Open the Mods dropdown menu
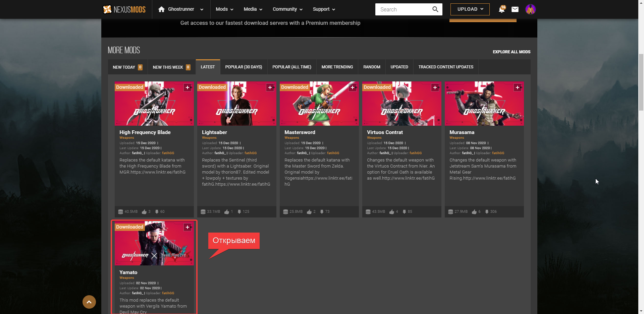Screen dimensions: 644x314 (224, 9)
